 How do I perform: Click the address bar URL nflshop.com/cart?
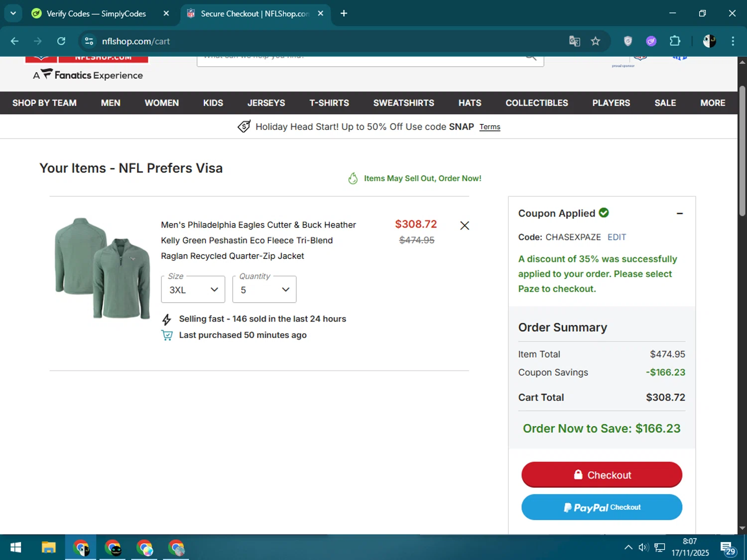tap(136, 41)
